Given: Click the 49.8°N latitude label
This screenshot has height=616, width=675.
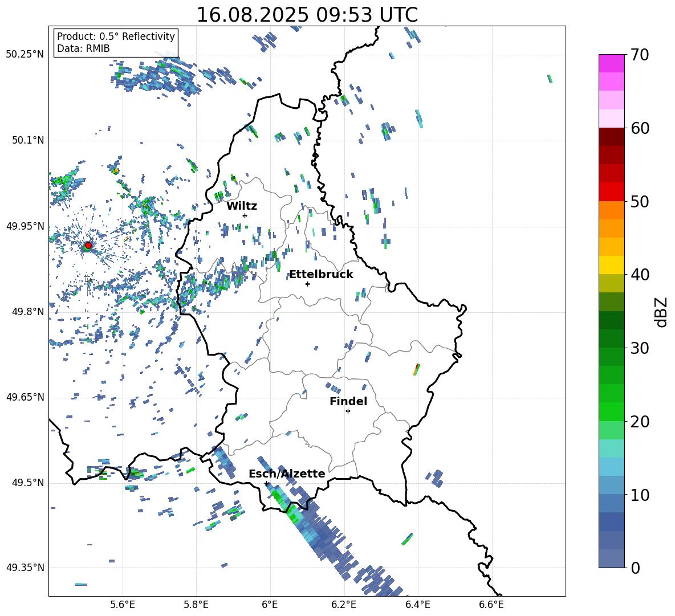Looking at the screenshot, I should (x=28, y=312).
